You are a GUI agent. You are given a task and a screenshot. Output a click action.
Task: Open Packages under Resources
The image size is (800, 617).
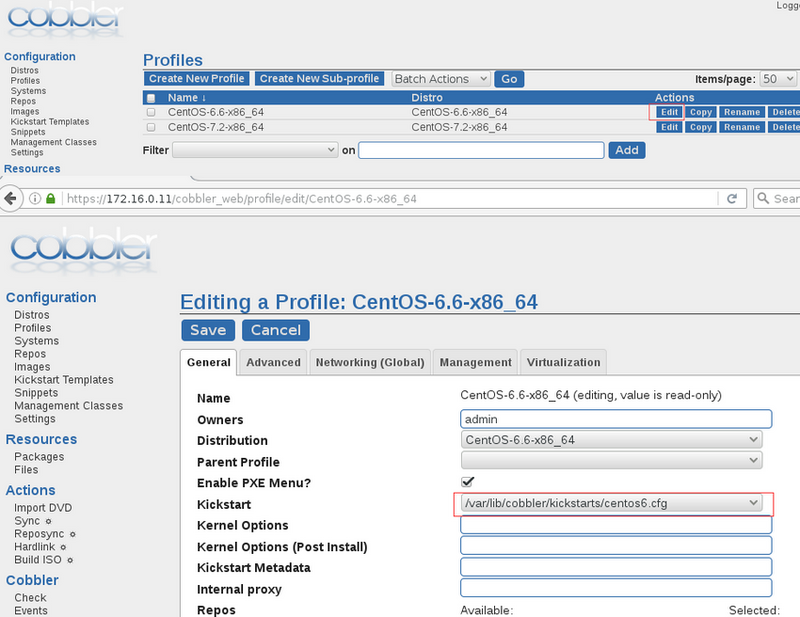[x=39, y=457]
